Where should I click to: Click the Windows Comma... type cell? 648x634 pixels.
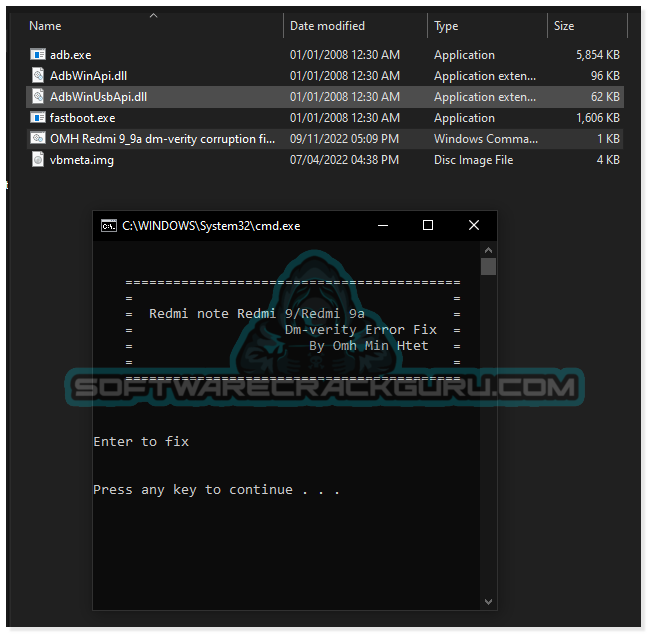point(486,139)
